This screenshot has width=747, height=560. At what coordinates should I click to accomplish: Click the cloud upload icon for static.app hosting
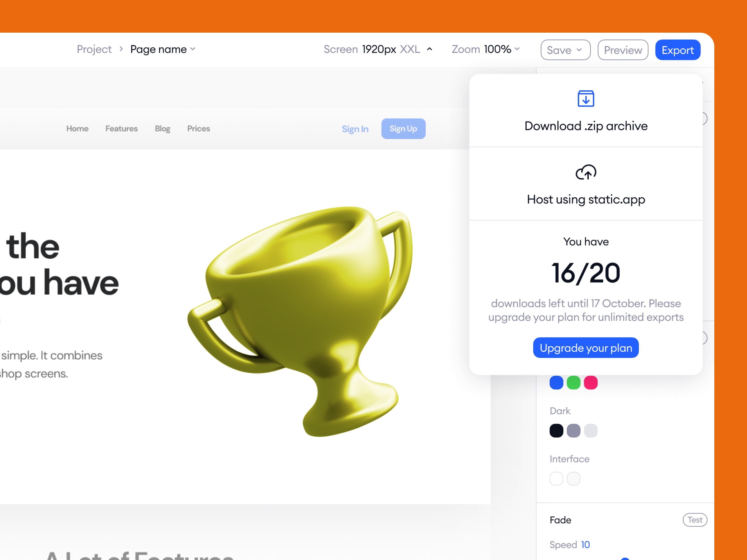(586, 172)
